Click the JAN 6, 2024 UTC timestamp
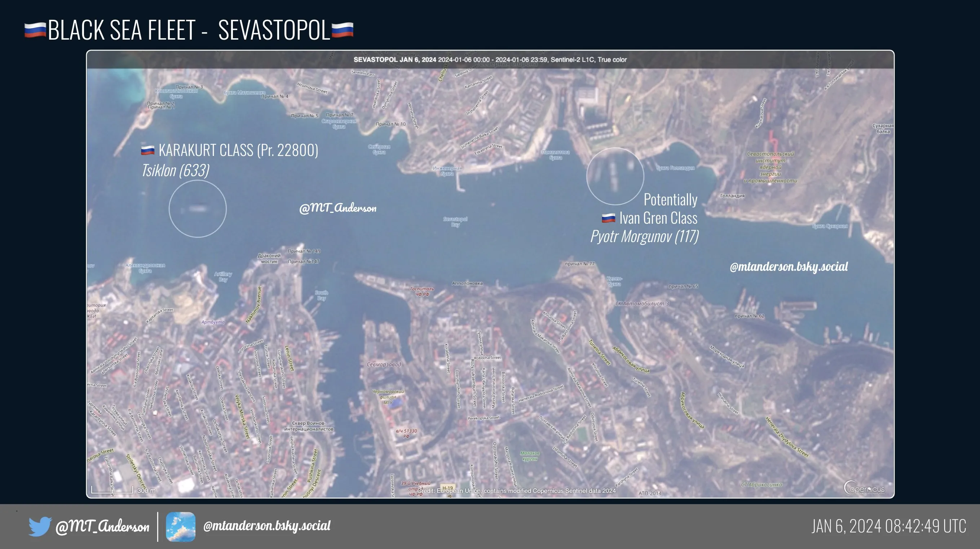980x549 pixels. coord(889,527)
